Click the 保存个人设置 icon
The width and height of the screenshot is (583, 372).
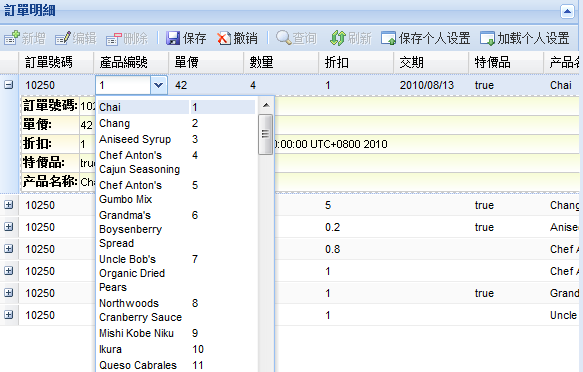389,38
